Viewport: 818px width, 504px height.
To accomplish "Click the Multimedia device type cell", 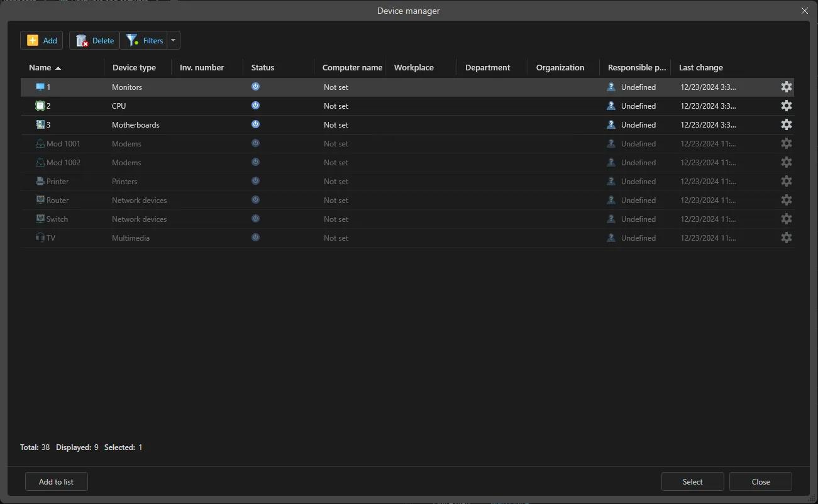I will point(131,238).
